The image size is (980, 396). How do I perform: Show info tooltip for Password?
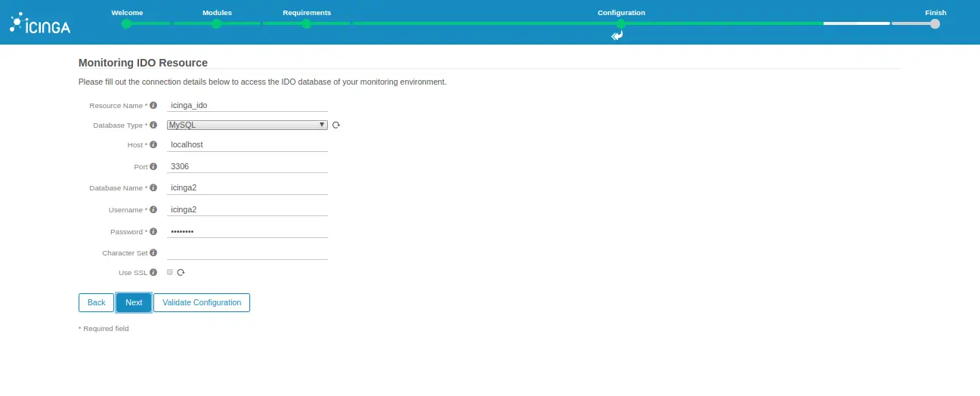coord(153,232)
